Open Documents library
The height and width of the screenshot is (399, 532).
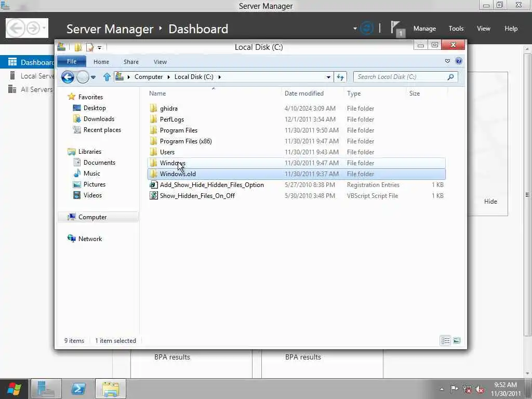coord(99,162)
